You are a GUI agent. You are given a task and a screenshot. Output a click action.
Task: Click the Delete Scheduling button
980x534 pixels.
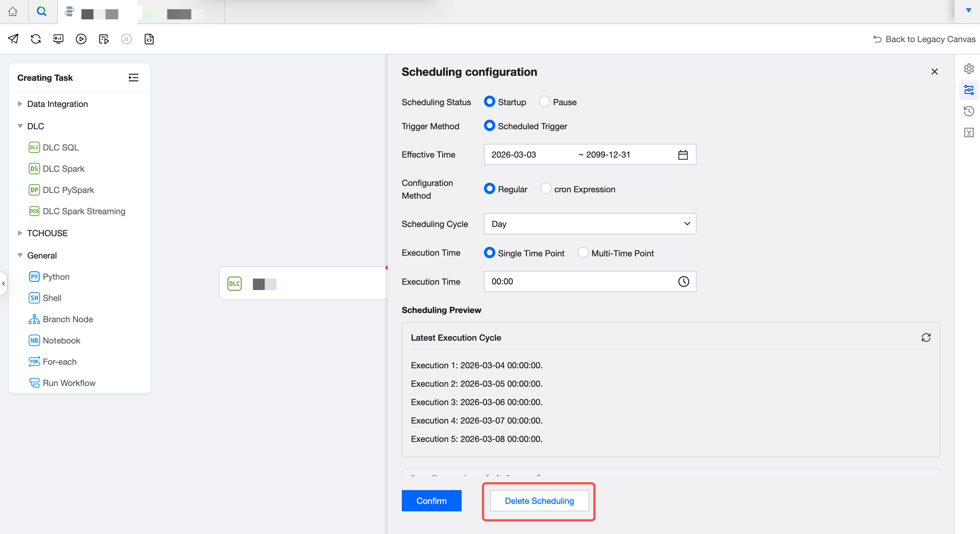[x=539, y=500]
